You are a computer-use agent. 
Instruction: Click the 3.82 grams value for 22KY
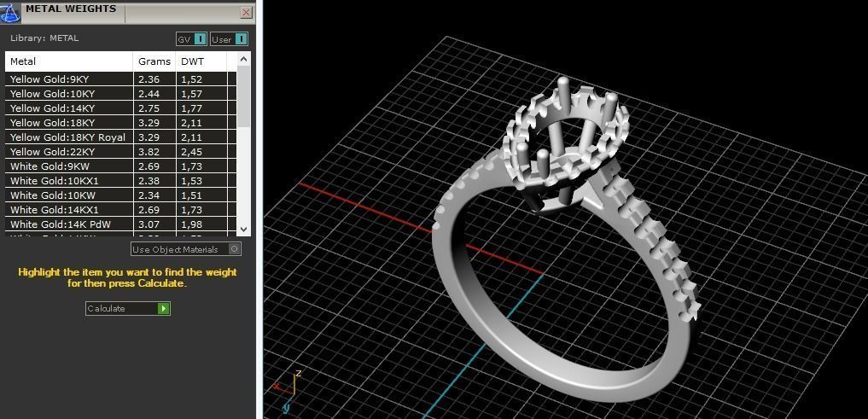(x=149, y=152)
